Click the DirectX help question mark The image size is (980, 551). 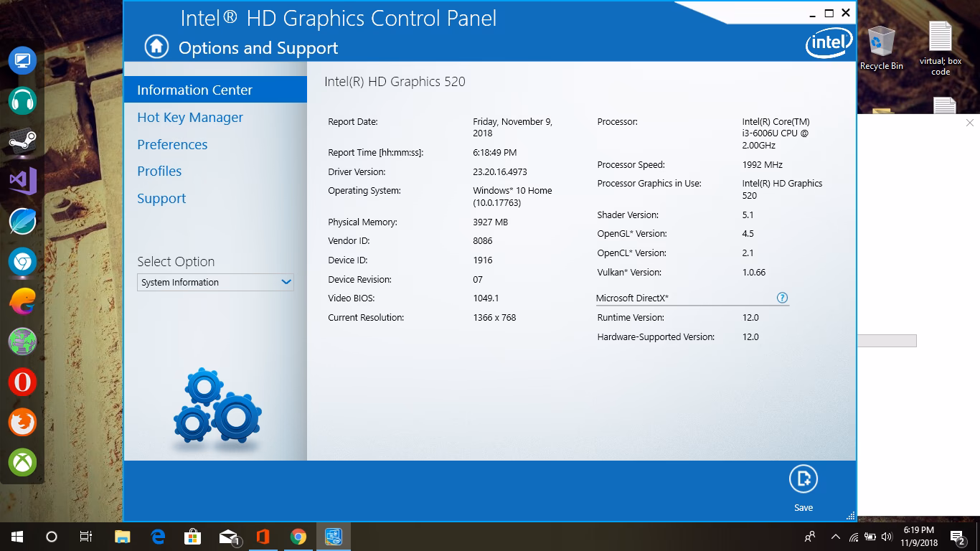(782, 298)
